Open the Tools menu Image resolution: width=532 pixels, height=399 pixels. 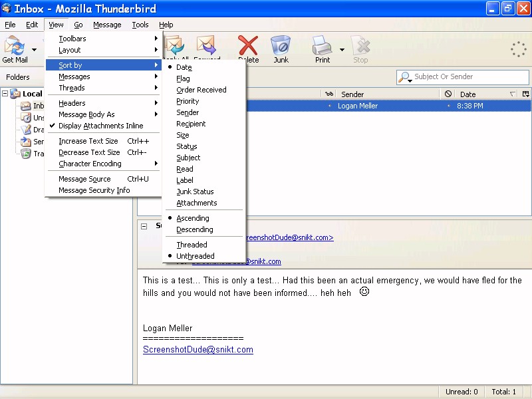[140, 25]
